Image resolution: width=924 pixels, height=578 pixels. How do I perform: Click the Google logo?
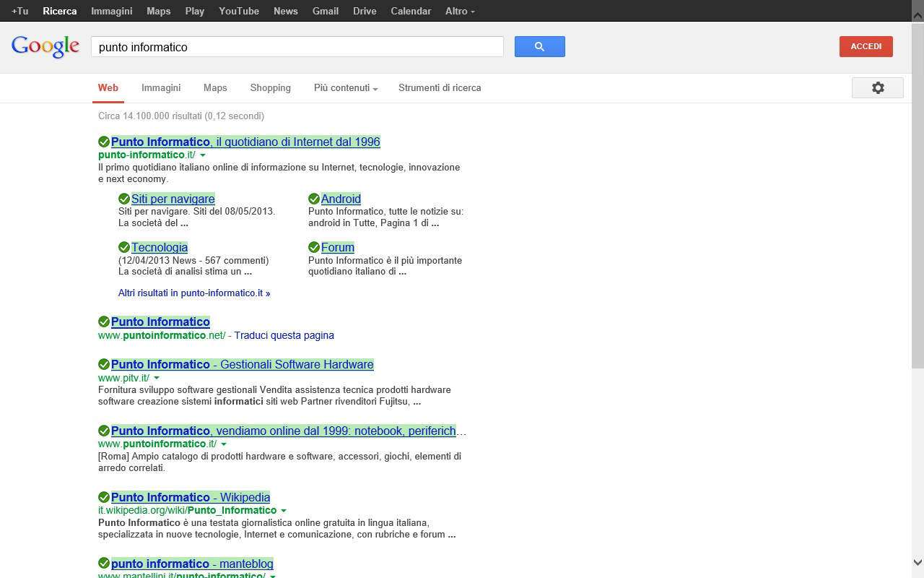(x=45, y=46)
